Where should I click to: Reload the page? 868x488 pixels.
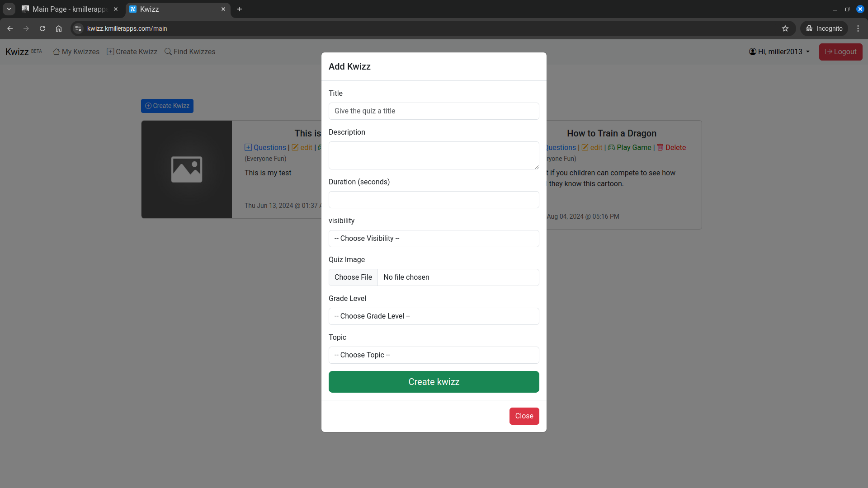tap(42, 28)
